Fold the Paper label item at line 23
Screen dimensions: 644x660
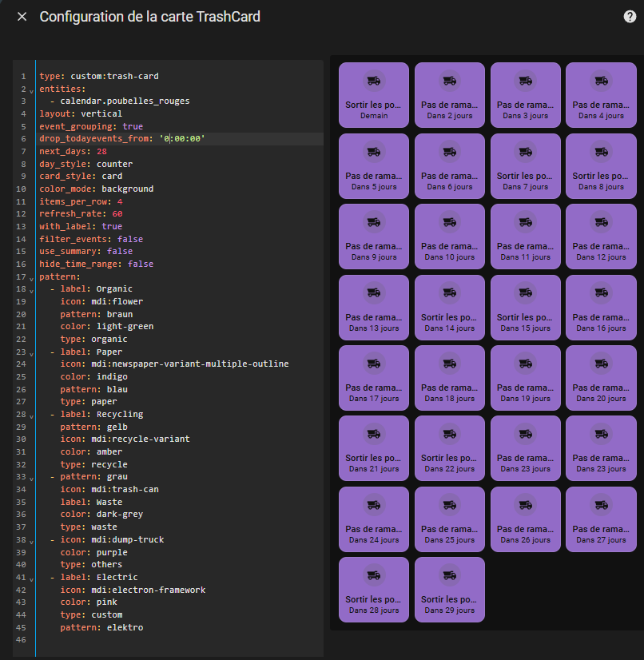[x=31, y=353]
